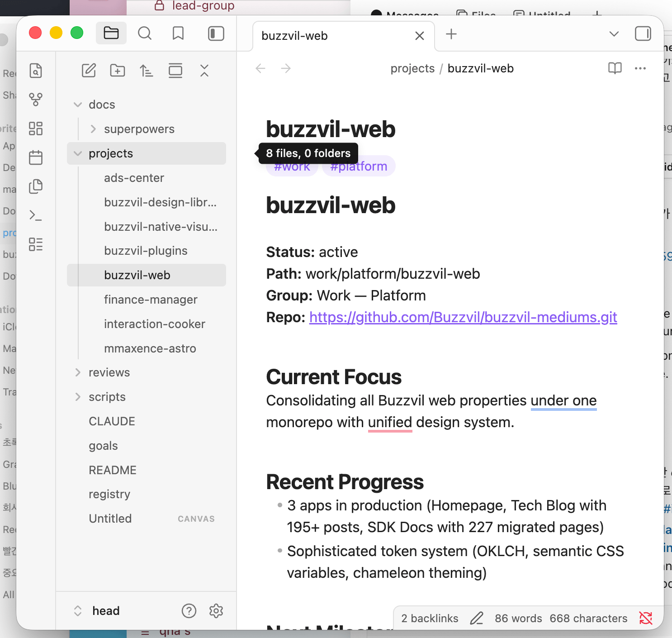Open the more options menu
This screenshot has width=672, height=638.
point(640,68)
